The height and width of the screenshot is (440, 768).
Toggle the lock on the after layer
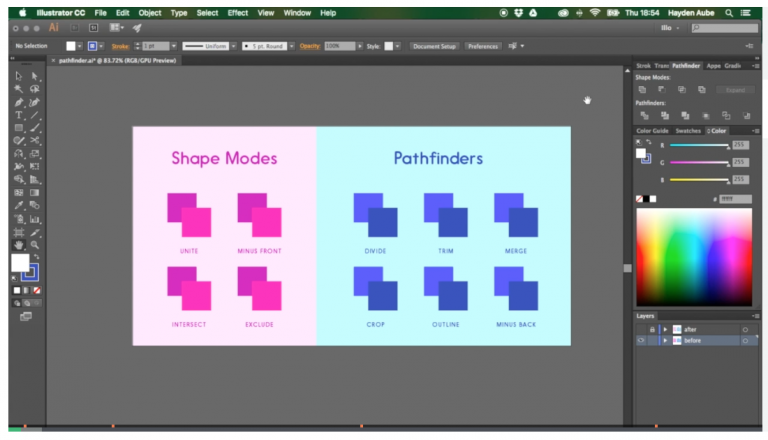click(x=652, y=329)
